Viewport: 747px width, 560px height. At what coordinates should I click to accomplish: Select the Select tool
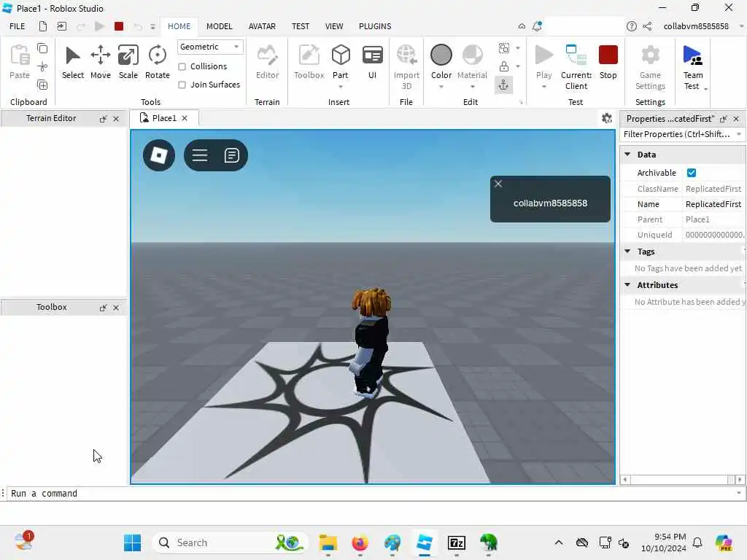(72, 62)
